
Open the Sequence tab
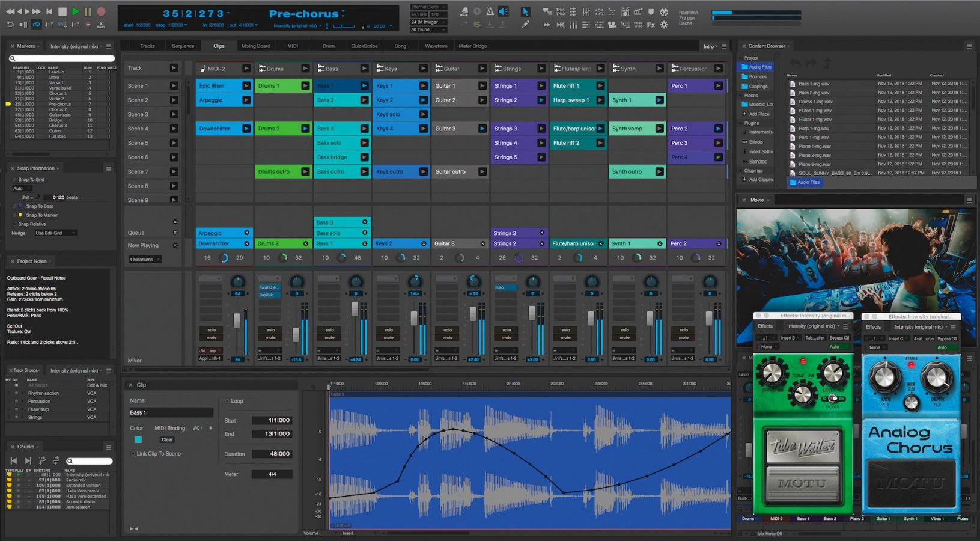click(x=183, y=46)
